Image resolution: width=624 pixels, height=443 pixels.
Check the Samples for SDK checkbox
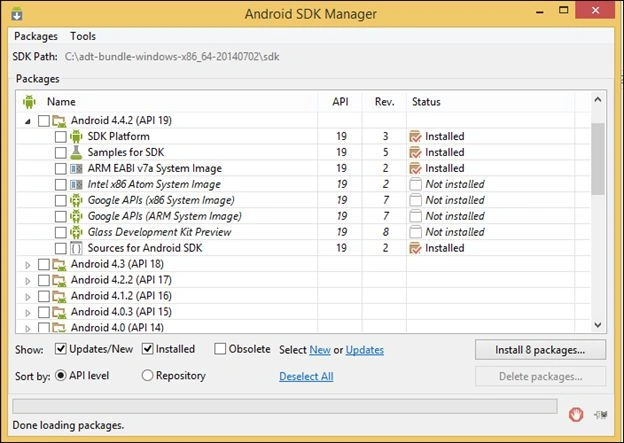[x=60, y=152]
